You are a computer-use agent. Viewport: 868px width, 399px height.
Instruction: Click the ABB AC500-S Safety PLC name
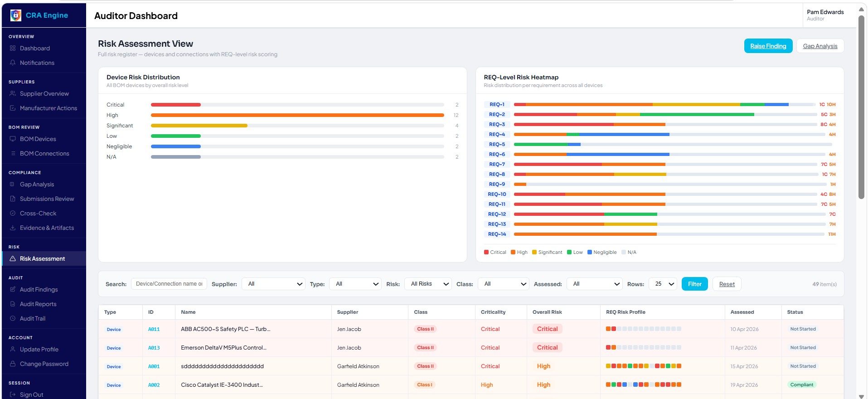(x=225, y=329)
